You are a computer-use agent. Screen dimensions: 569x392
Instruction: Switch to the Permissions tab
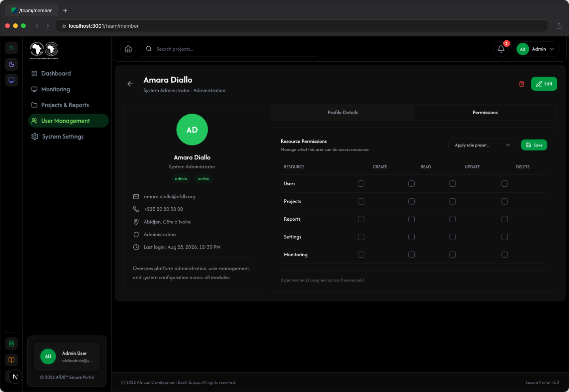pos(485,113)
